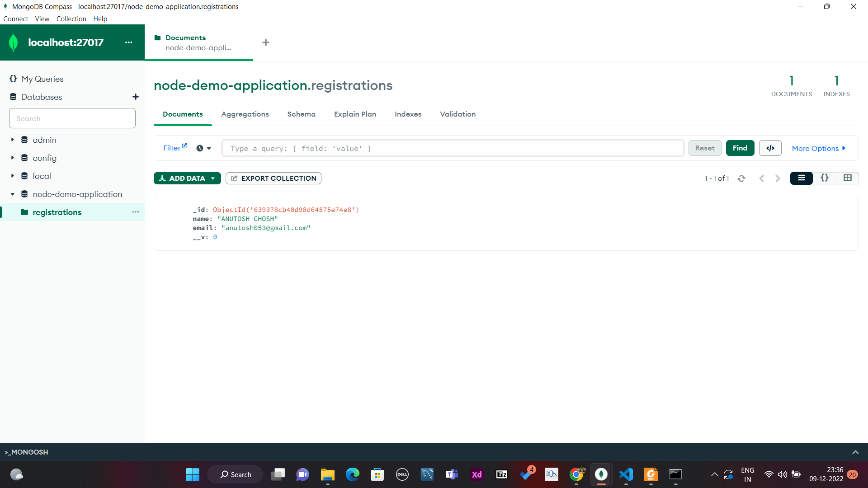
Task: Click the query input field
Action: (x=452, y=148)
